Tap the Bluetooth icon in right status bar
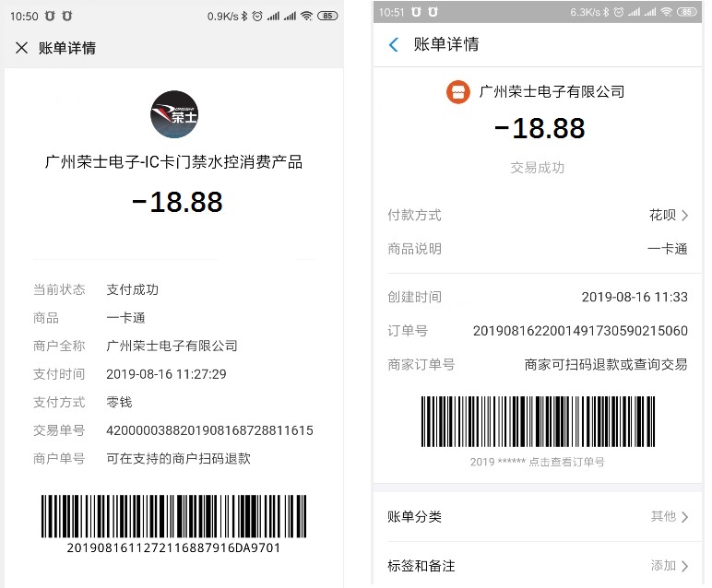712x588 pixels. pos(606,12)
